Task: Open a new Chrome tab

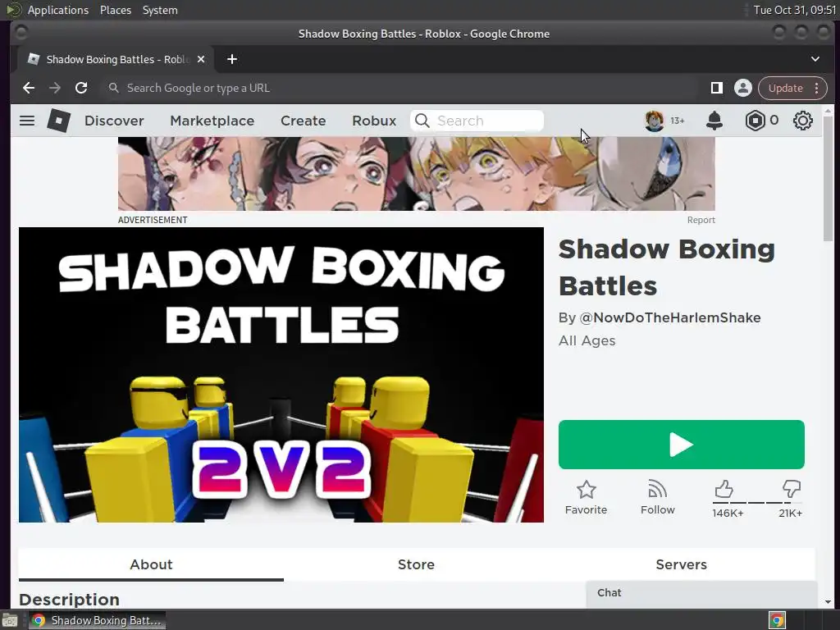Action: coord(232,59)
